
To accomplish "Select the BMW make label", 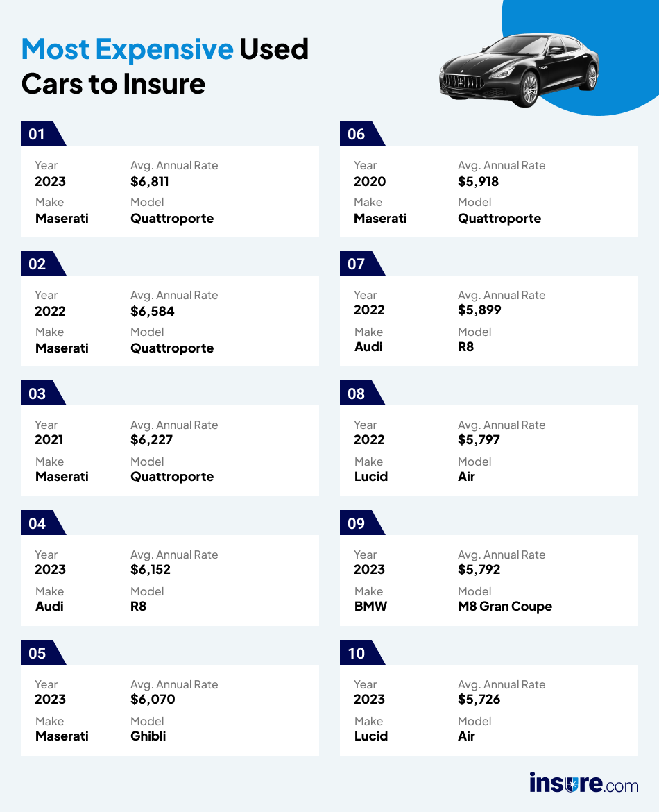I will tap(370, 606).
